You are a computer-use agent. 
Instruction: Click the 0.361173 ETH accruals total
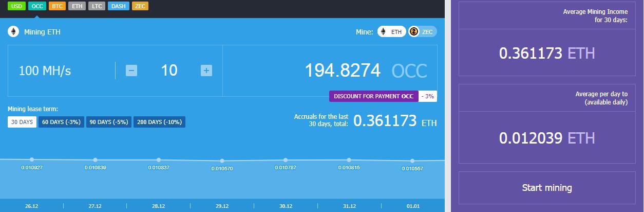pos(395,121)
